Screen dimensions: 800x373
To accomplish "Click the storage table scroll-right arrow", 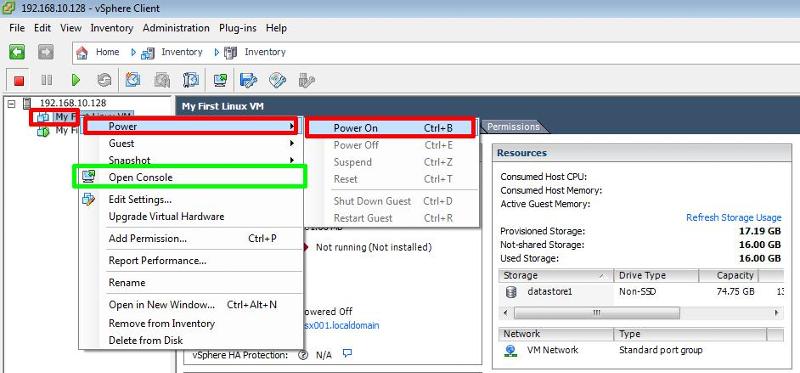I will [777, 312].
